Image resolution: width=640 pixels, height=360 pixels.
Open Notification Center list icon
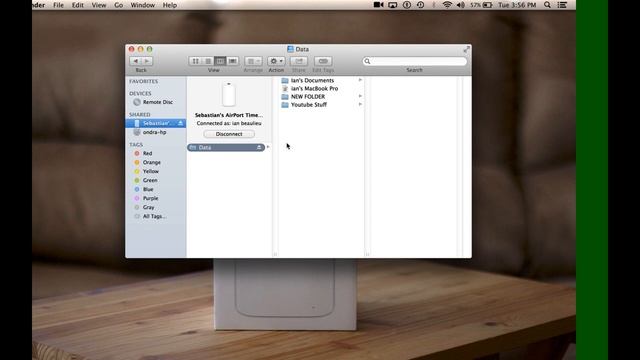coord(562,5)
